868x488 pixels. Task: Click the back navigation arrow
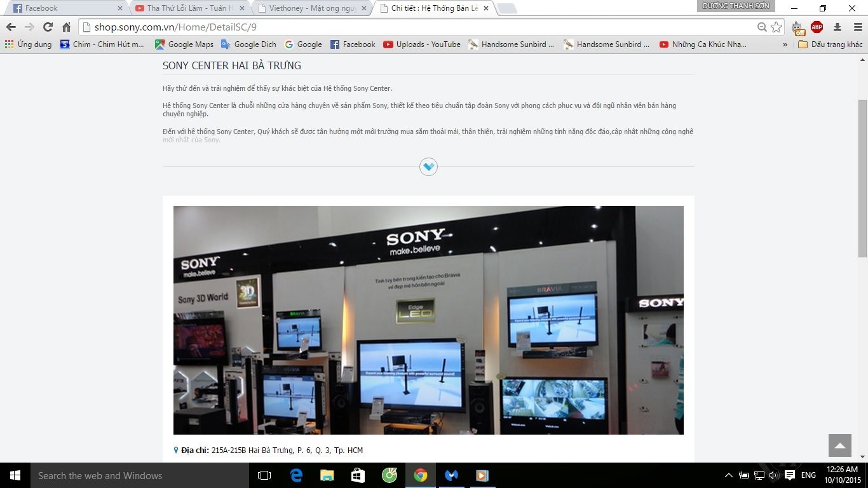[x=11, y=27]
